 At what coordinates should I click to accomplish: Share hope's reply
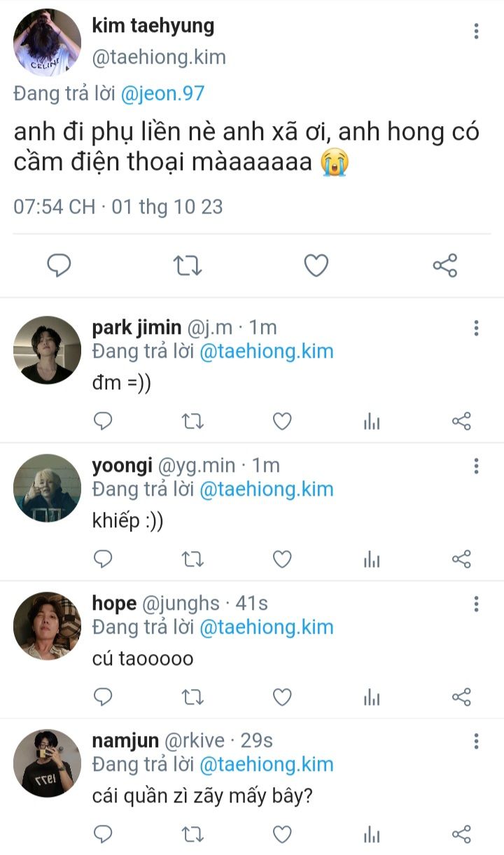point(461,697)
